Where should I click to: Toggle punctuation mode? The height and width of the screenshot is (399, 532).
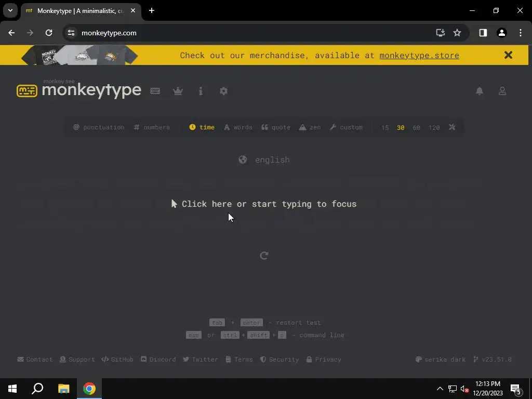[x=99, y=127]
